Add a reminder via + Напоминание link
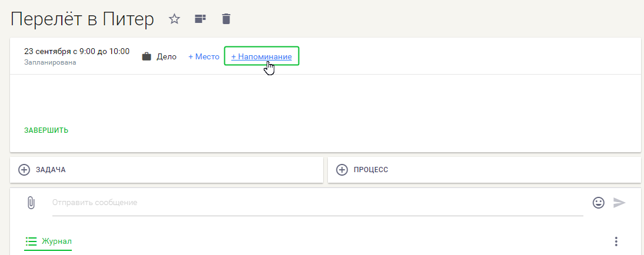Image resolution: width=644 pixels, height=255 pixels. point(261,56)
